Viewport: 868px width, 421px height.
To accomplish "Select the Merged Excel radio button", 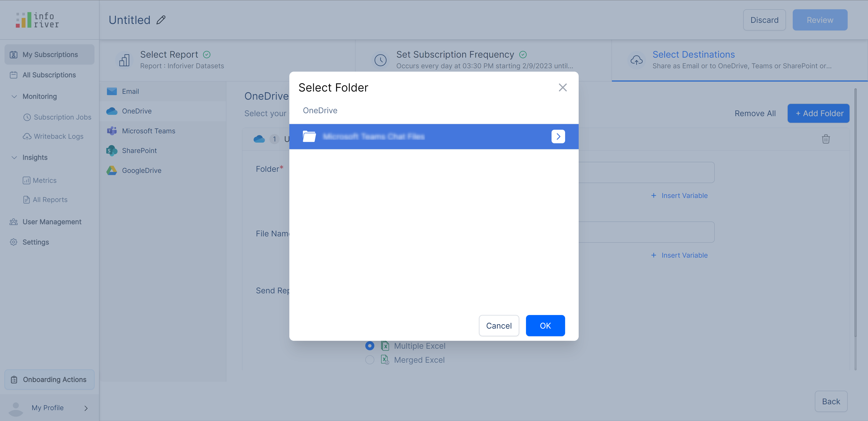I will click(x=370, y=360).
